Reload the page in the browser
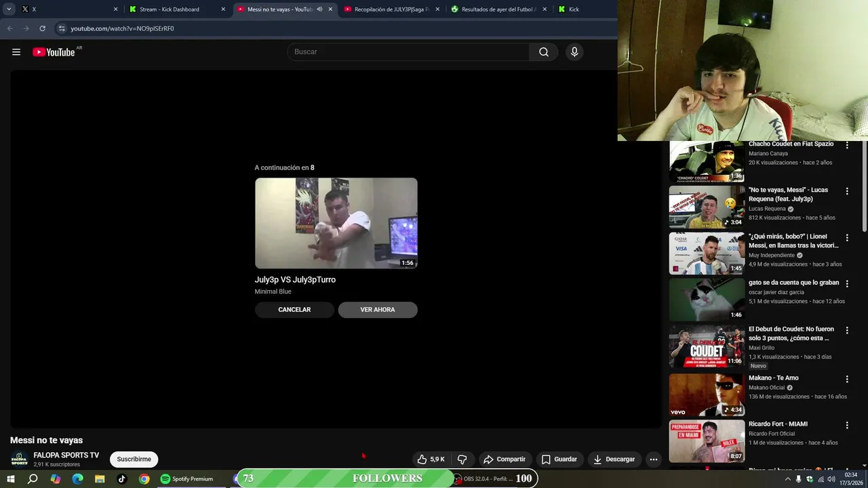This screenshot has width=868, height=488. pos(42,28)
